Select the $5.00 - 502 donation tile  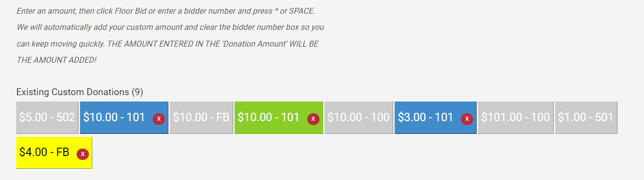pos(47,118)
